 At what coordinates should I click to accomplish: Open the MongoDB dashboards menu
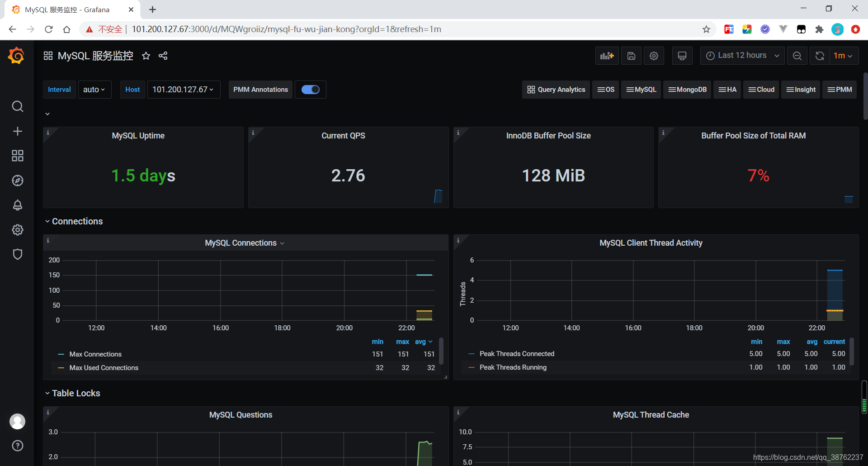[687, 90]
